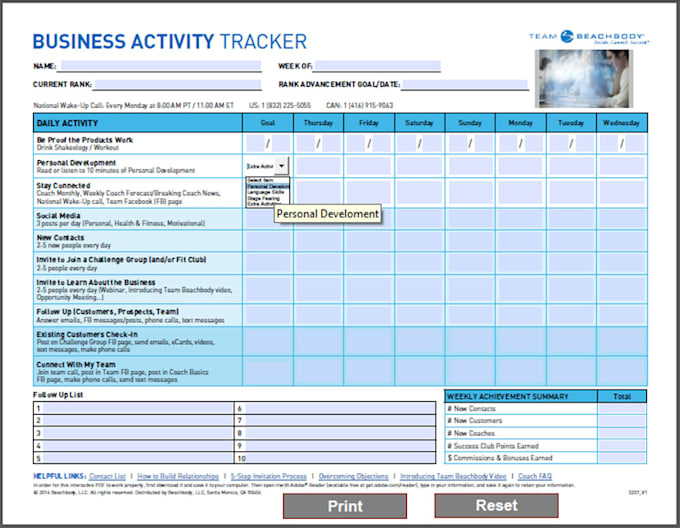The width and height of the screenshot is (680, 528).
Task: Click Rank Advancement Goal/Date field
Action: (x=465, y=85)
